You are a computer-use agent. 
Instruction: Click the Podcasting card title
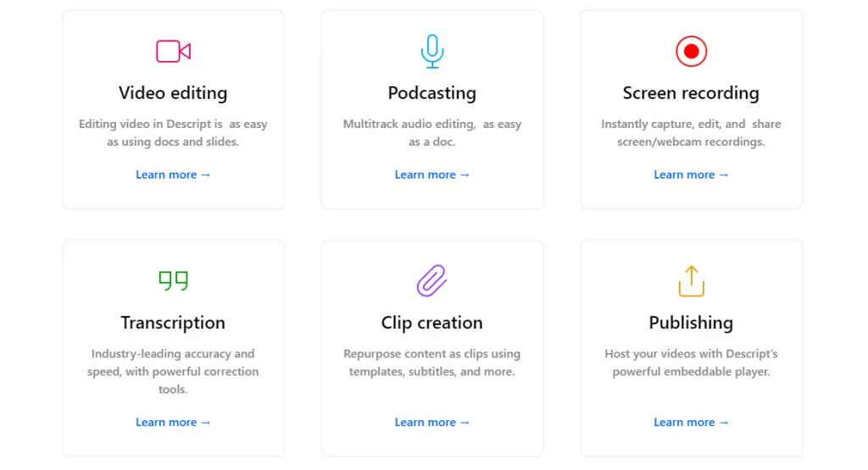[x=431, y=93]
